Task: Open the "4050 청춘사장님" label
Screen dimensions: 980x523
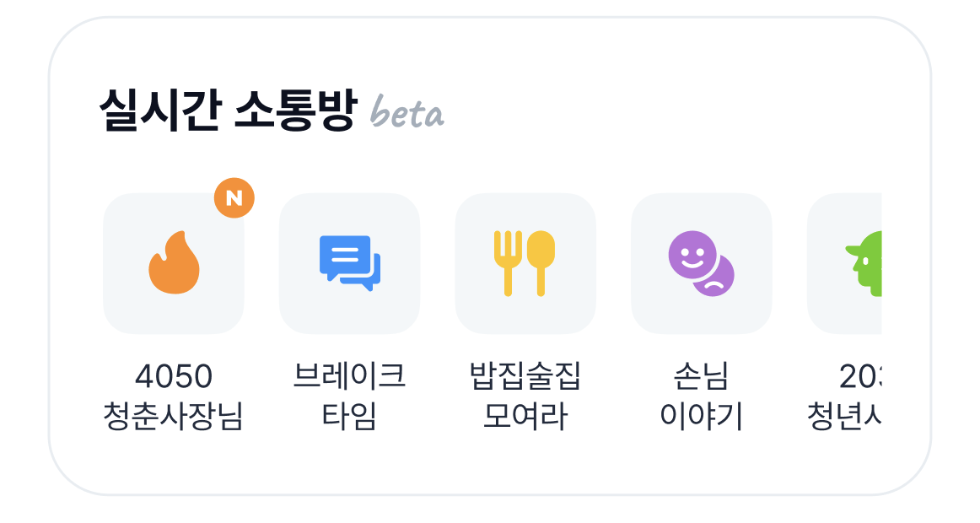Action: pos(173,396)
